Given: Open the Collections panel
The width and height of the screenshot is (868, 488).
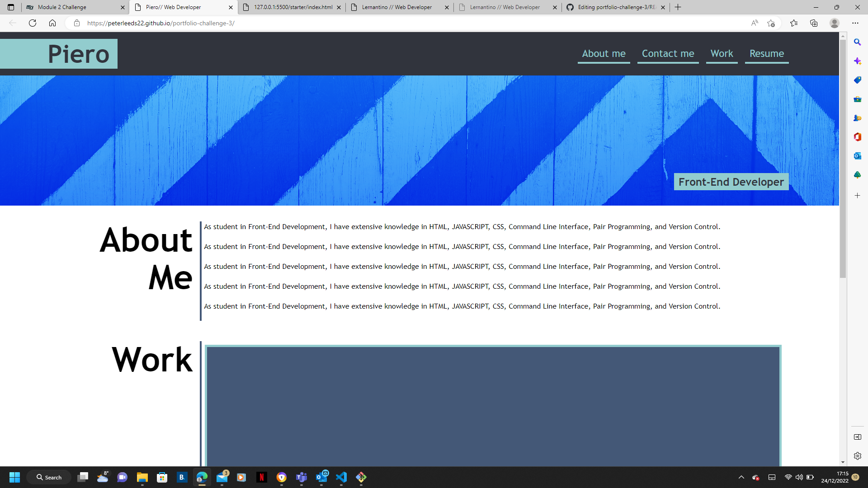Looking at the screenshot, I should tap(814, 23).
